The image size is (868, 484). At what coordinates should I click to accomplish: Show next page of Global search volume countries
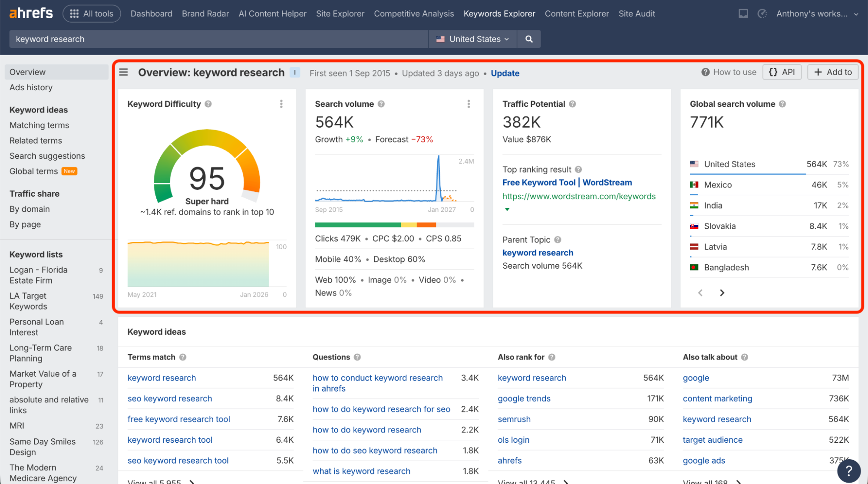(722, 293)
